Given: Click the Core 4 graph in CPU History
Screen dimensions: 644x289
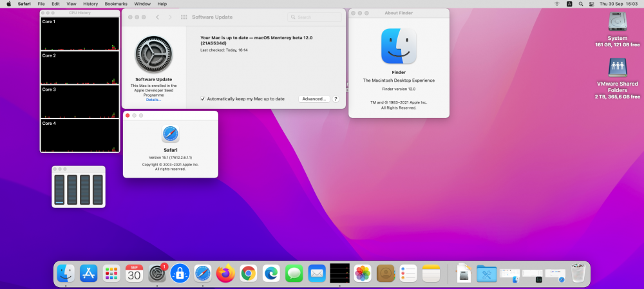Looking at the screenshot, I should point(80,135).
